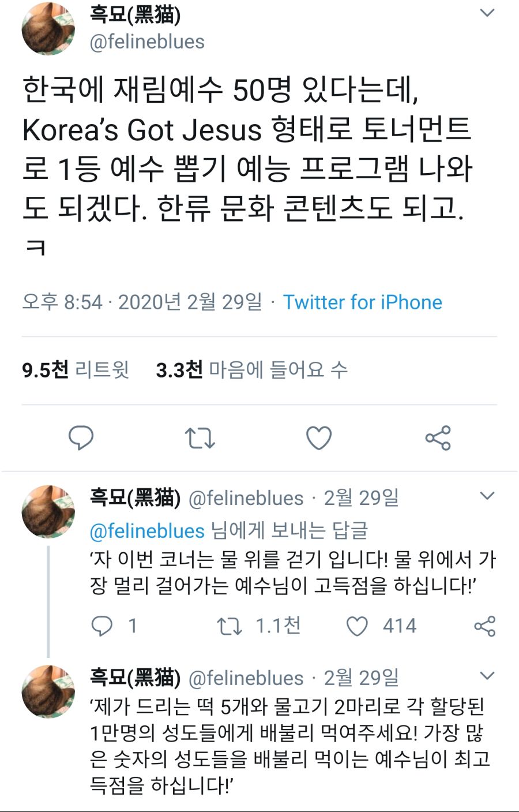View the 3.3천 likes list

tap(251, 369)
